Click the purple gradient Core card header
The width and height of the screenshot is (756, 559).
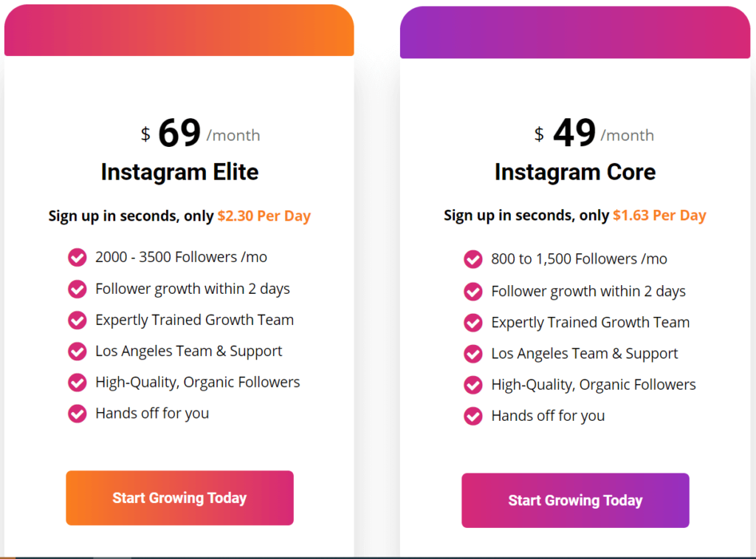click(575, 32)
